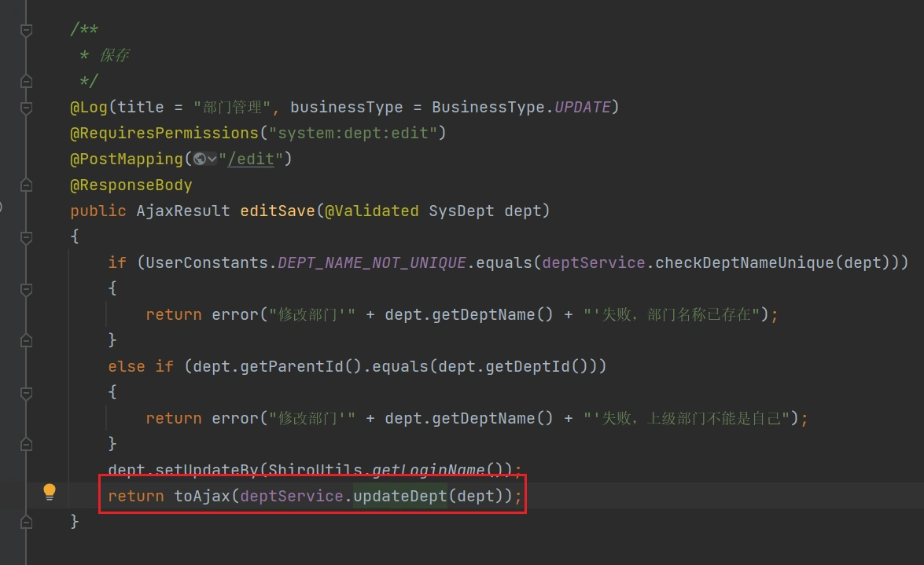
Task: Click the SysDept parameter type
Action: click(x=461, y=211)
